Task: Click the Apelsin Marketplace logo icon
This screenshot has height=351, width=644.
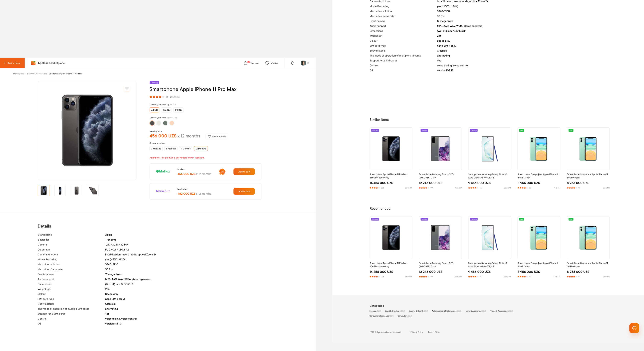Action: 33,63
